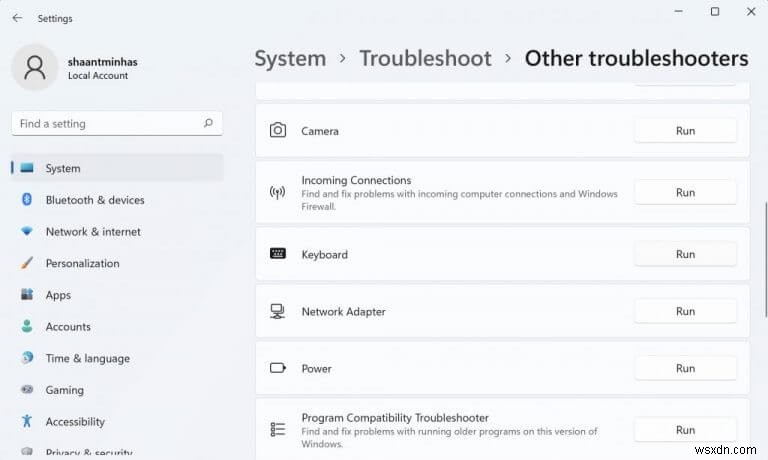Click the Network & internet wifi icon
This screenshot has width=768, height=460.
(27, 232)
